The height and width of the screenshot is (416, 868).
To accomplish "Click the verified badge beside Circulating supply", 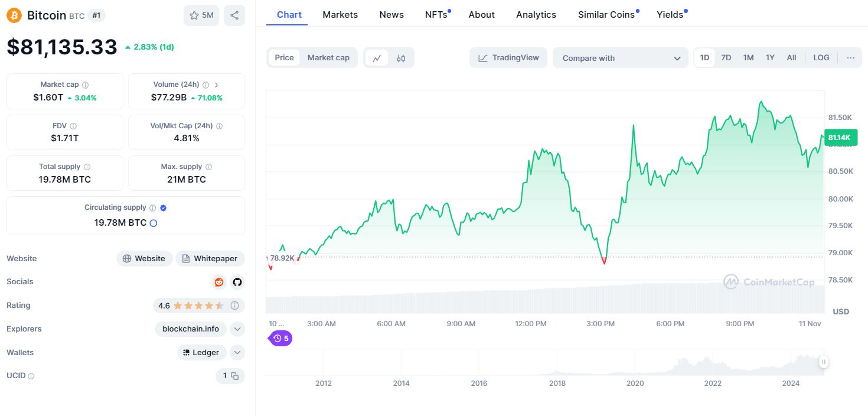I will [164, 208].
